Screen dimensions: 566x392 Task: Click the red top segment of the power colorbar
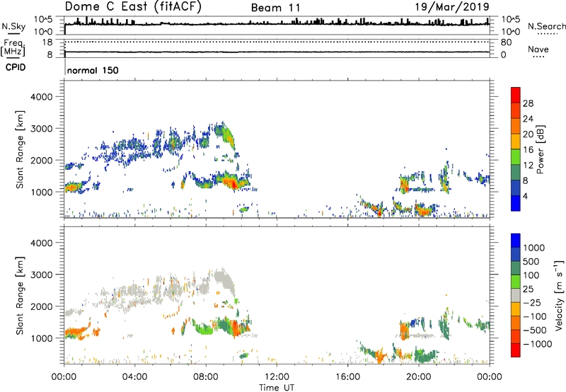(516, 95)
